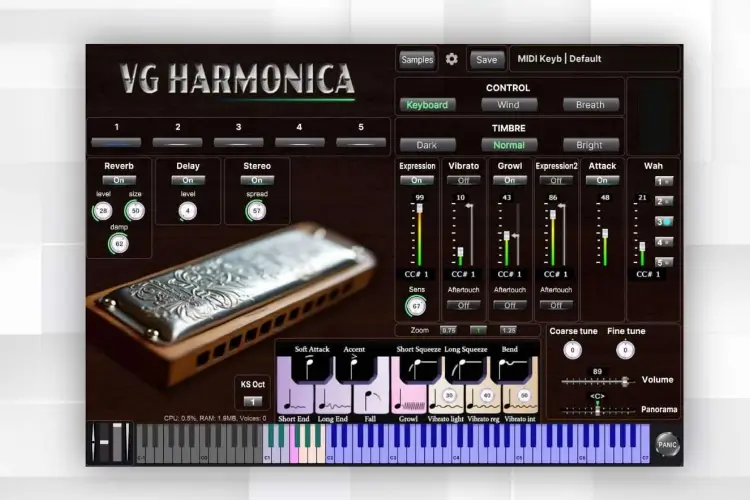Toggle Stereo On switch
This screenshot has height=500, width=750.
(x=257, y=180)
